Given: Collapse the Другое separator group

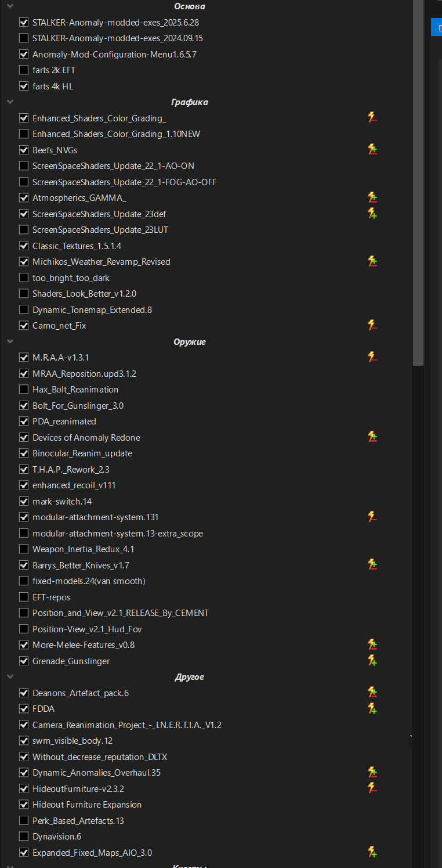Looking at the screenshot, I should pos(10,677).
